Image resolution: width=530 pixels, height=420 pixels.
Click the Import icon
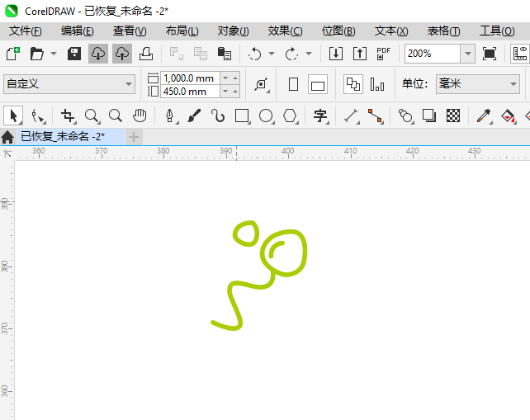click(336, 54)
